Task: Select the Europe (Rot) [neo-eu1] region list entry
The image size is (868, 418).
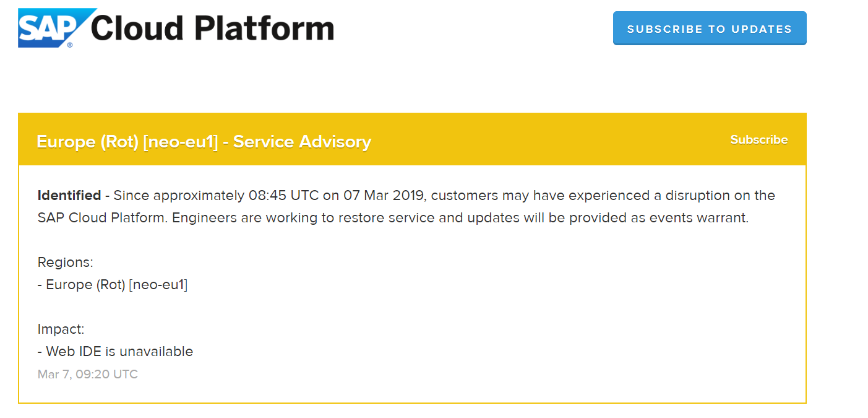Action: [113, 285]
